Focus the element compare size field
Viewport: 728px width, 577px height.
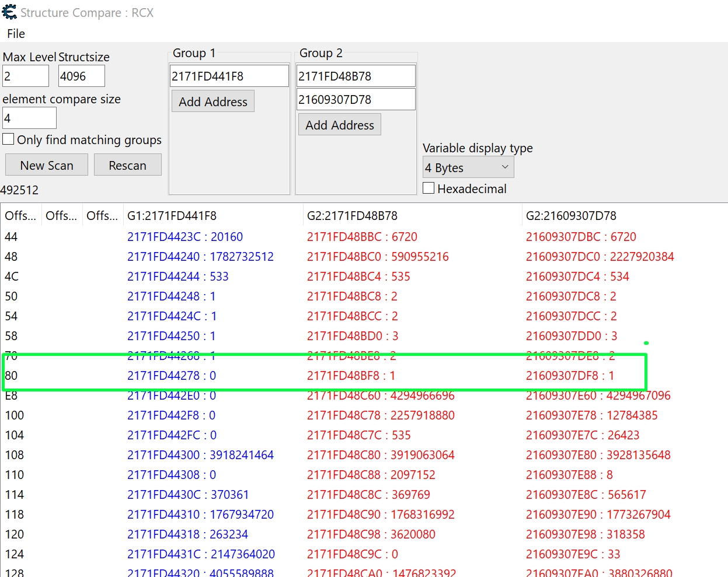29,118
